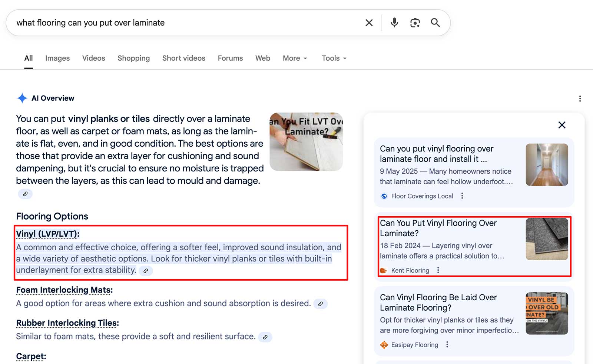Click link icon beside Foam Interlocking Mats text

click(x=321, y=304)
